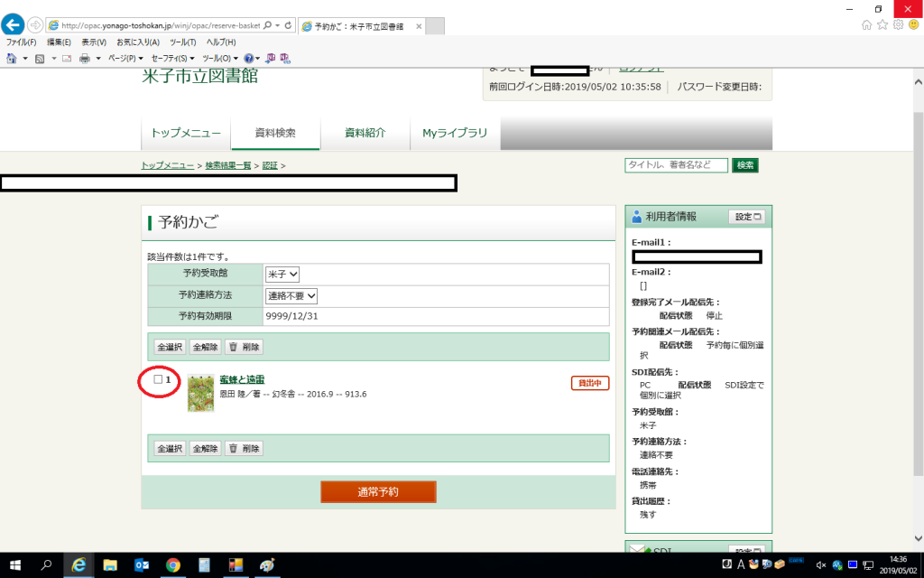
Task: Click the 設定 button in 利用者情報 panel
Action: pos(747,217)
